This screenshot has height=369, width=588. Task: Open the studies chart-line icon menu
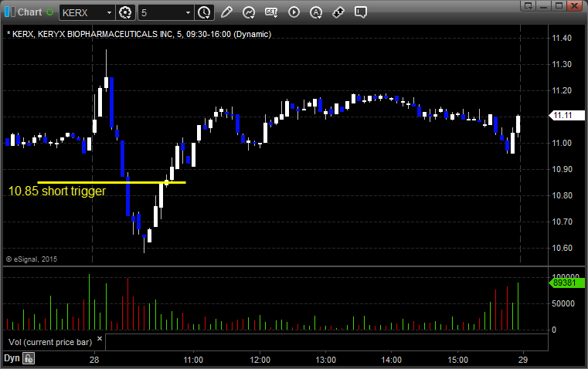pyautogui.click(x=249, y=12)
